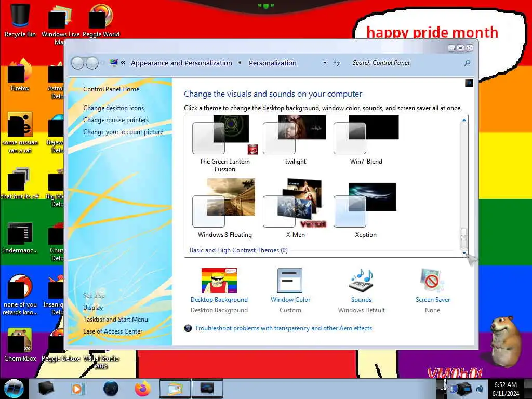Viewport: 532px width, 399px height.
Task: Open the help icon in Personalization
Action: pyautogui.click(x=469, y=83)
